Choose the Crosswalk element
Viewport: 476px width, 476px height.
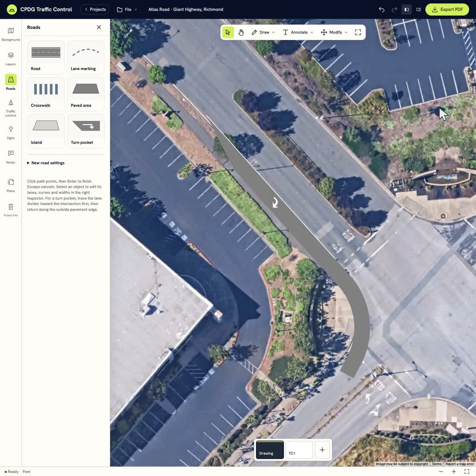coord(46,94)
